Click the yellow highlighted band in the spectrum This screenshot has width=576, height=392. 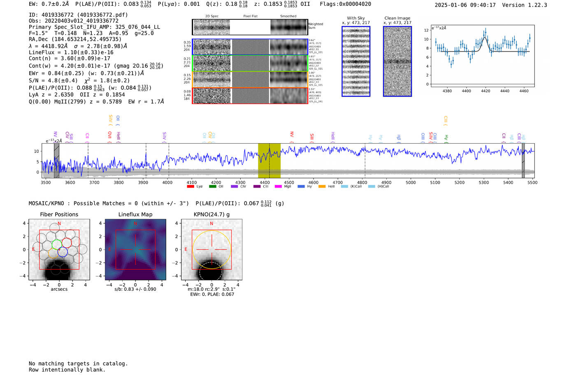coord(269,160)
